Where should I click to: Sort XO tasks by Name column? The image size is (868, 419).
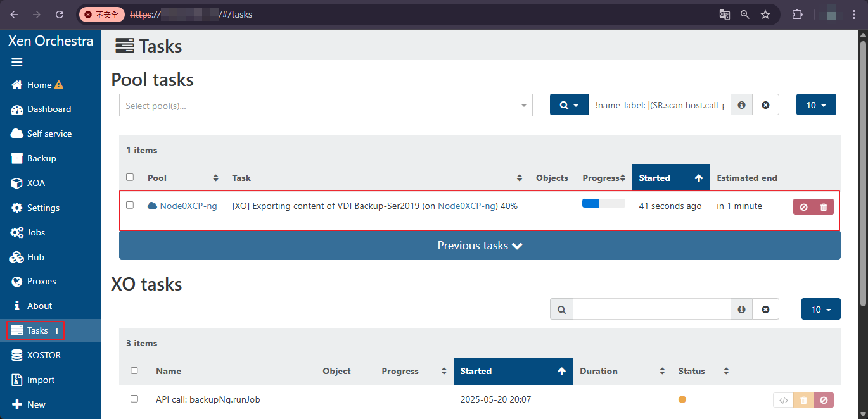(x=168, y=371)
